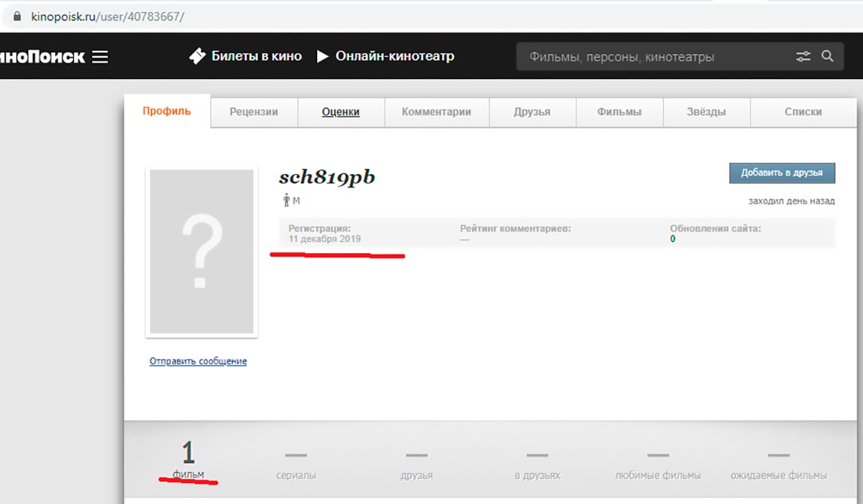Image resolution: width=863 pixels, height=504 pixels.
Task: Switch to the Рецензии tab
Action: click(x=253, y=111)
